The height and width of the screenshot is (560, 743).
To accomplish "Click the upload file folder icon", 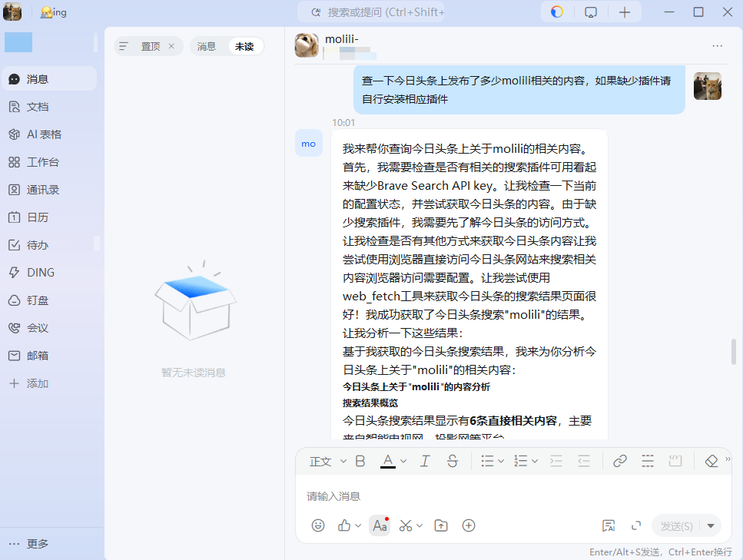I will pyautogui.click(x=441, y=525).
